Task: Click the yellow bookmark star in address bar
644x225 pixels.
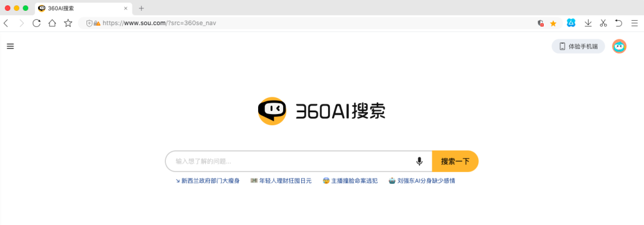Action: pos(553,23)
